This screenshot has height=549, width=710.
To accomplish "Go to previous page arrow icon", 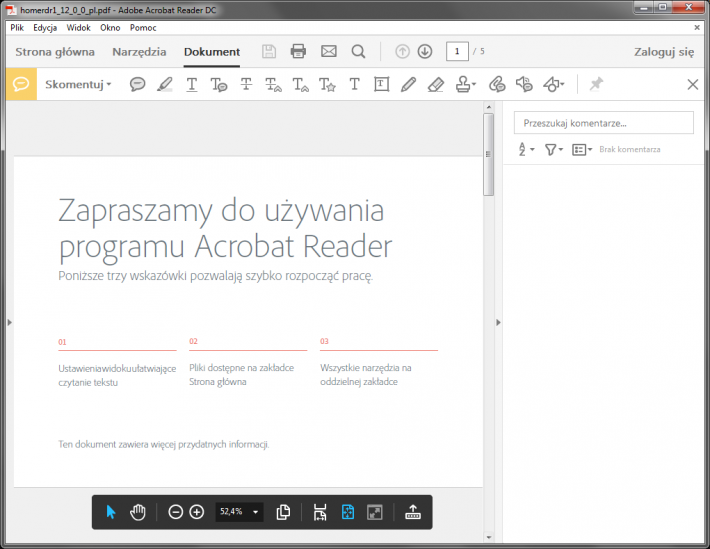I will click(x=402, y=51).
